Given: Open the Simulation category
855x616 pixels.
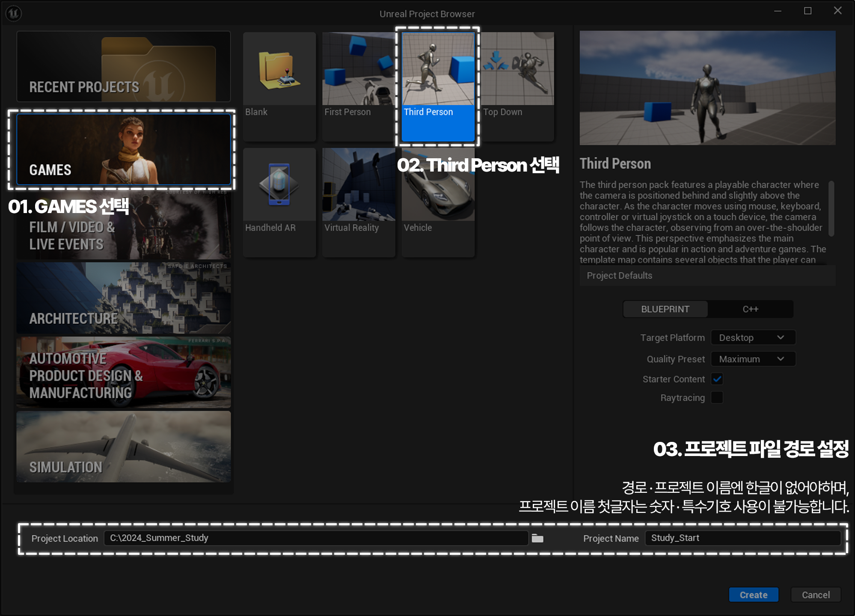Looking at the screenshot, I should 124,447.
